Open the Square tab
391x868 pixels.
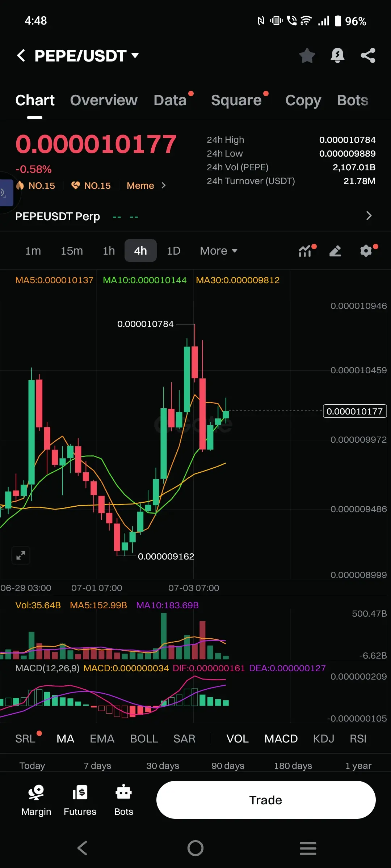pyautogui.click(x=236, y=100)
